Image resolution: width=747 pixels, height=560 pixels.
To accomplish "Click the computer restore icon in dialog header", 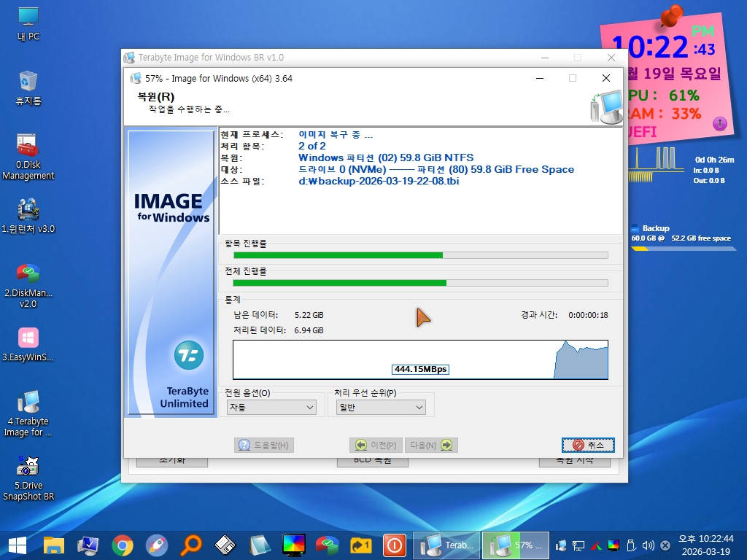I will (606, 106).
